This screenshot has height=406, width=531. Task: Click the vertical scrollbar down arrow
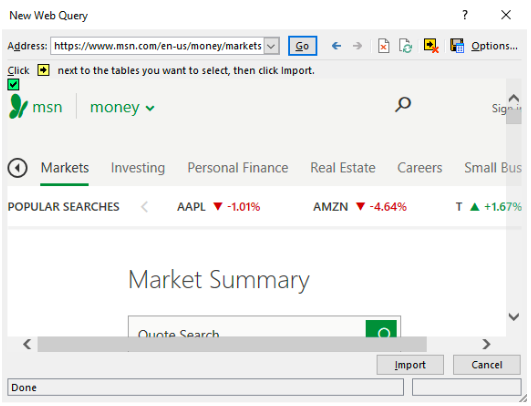click(514, 317)
